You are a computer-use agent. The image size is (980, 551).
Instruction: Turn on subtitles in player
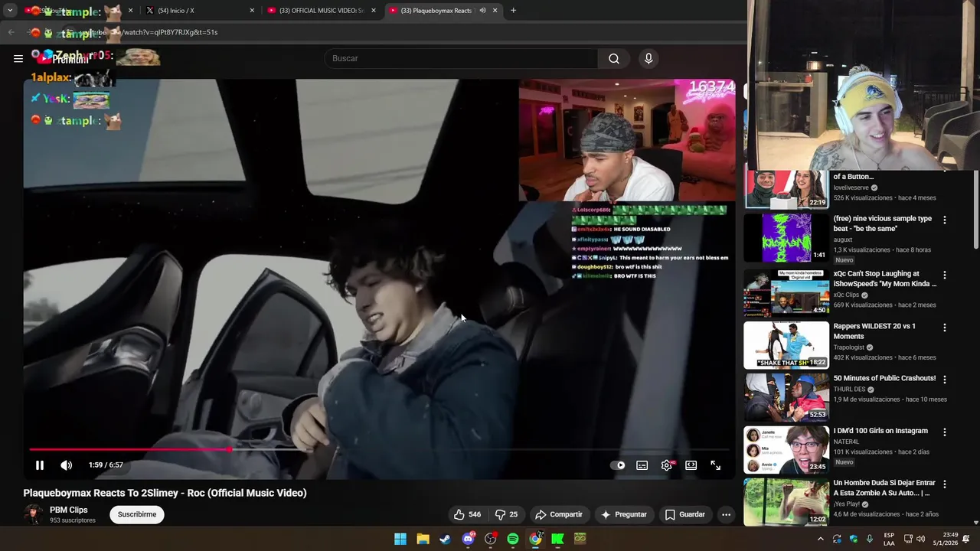(x=642, y=465)
